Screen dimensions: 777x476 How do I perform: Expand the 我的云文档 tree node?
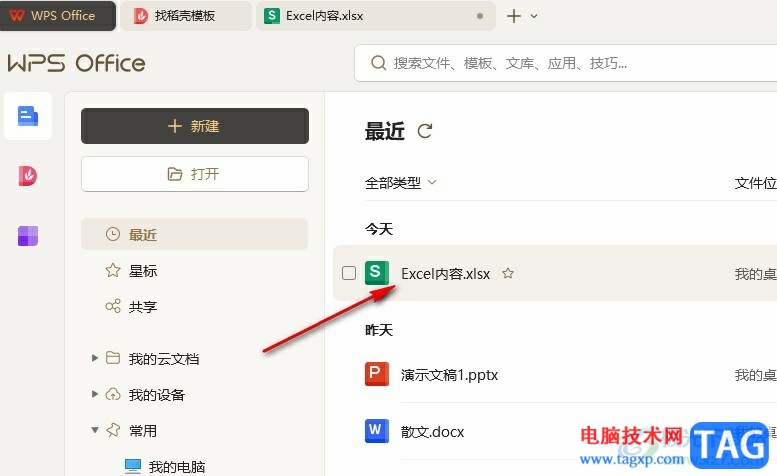point(95,358)
